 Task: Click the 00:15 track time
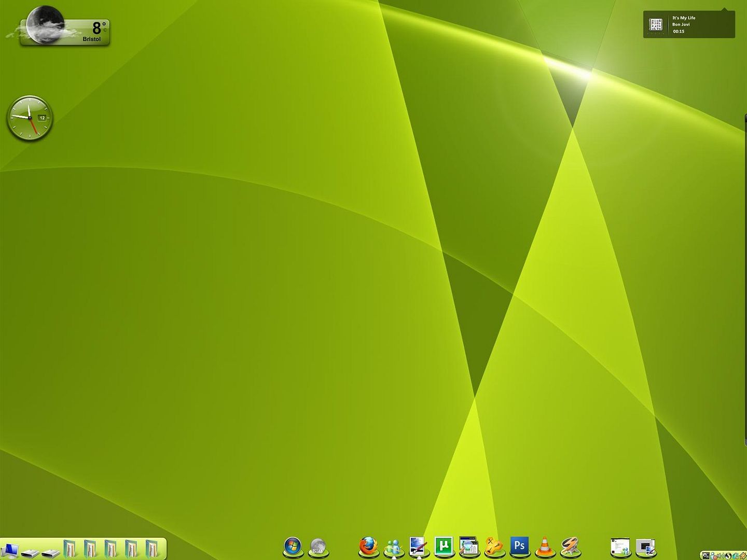click(x=679, y=31)
